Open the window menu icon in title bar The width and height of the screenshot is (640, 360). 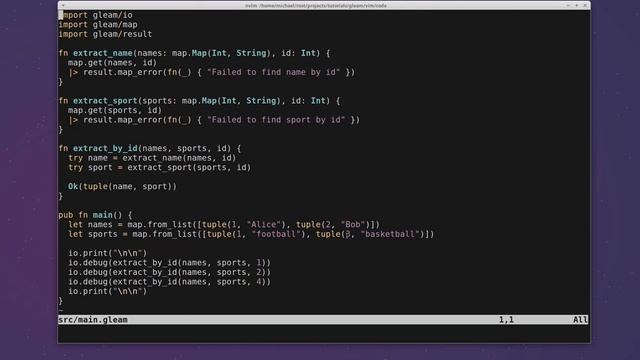pos(63,5)
